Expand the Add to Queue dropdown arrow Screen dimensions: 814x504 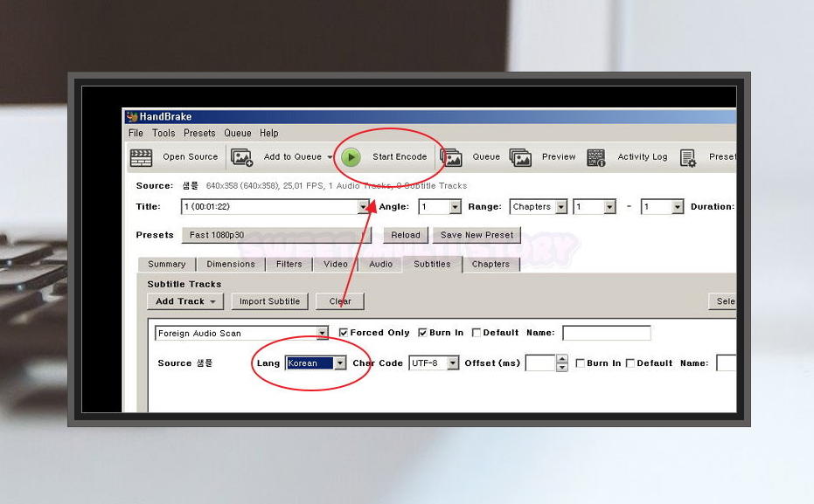[x=330, y=157]
